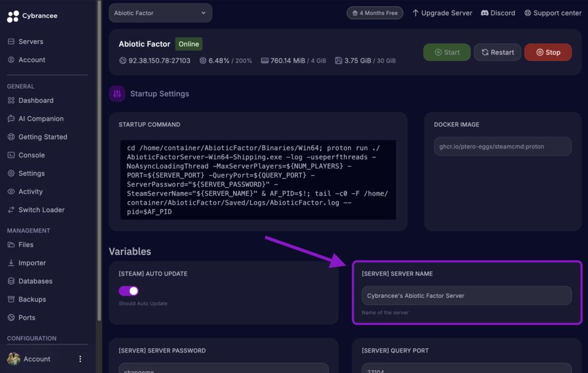Click the Variables heading
Image resolution: width=588 pixels, height=373 pixels.
pyautogui.click(x=130, y=251)
